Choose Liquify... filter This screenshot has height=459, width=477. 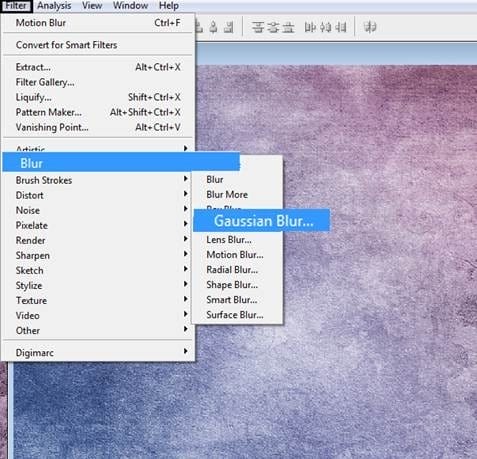(x=98, y=97)
